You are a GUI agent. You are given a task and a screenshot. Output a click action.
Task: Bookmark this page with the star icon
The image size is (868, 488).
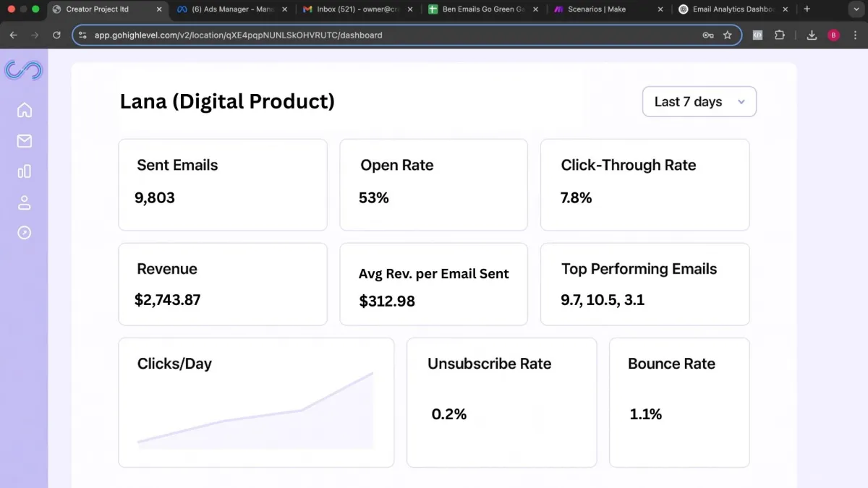728,35
